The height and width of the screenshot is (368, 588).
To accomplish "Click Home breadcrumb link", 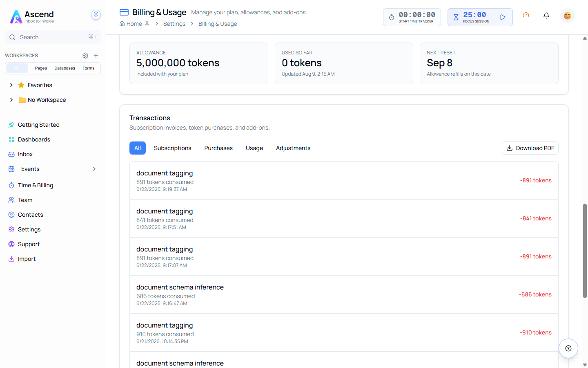I will (x=134, y=24).
